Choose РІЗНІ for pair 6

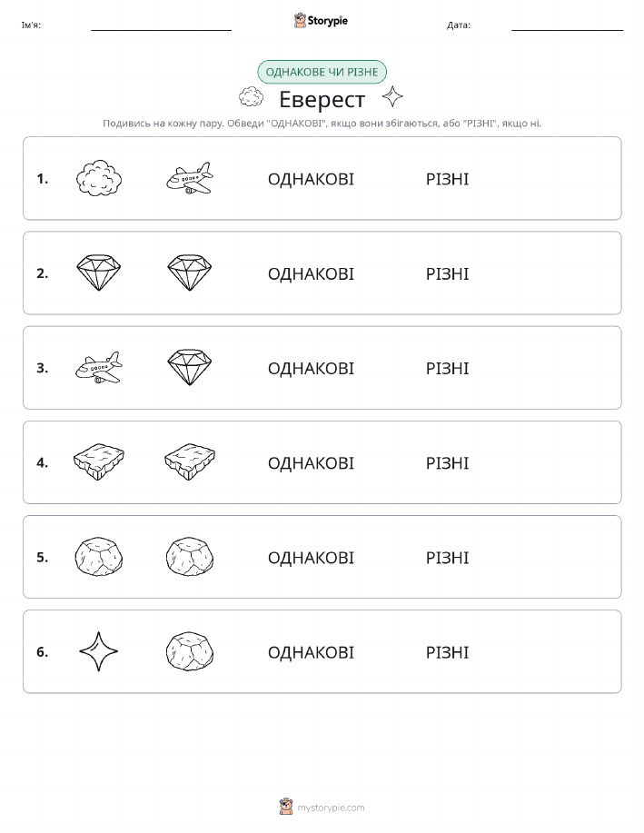click(x=448, y=652)
